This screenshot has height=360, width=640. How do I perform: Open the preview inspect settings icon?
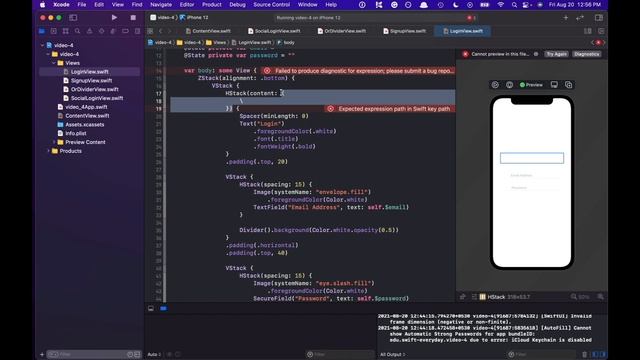click(x=509, y=85)
